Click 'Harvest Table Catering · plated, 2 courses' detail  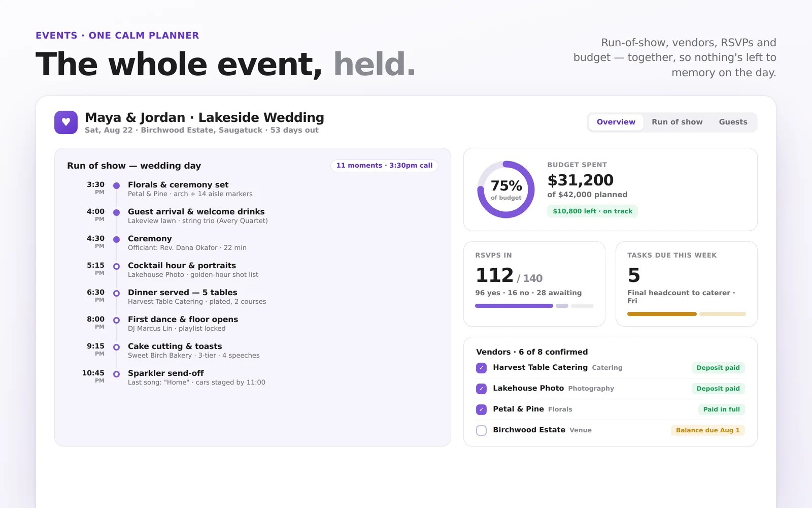(x=197, y=302)
